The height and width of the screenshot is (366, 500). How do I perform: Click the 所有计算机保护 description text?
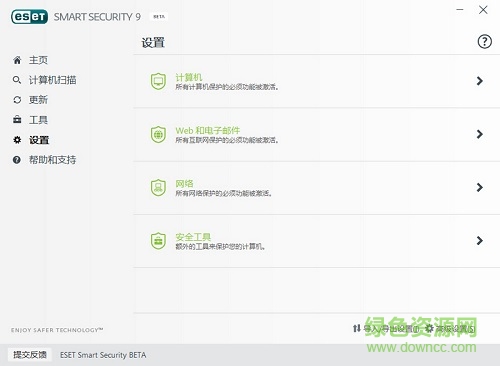point(227,87)
